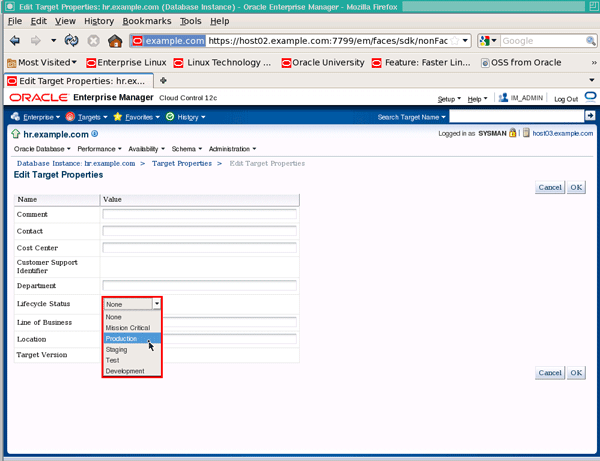Open a new tab with plus icon
This screenshot has height=461, width=600.
[x=163, y=80]
